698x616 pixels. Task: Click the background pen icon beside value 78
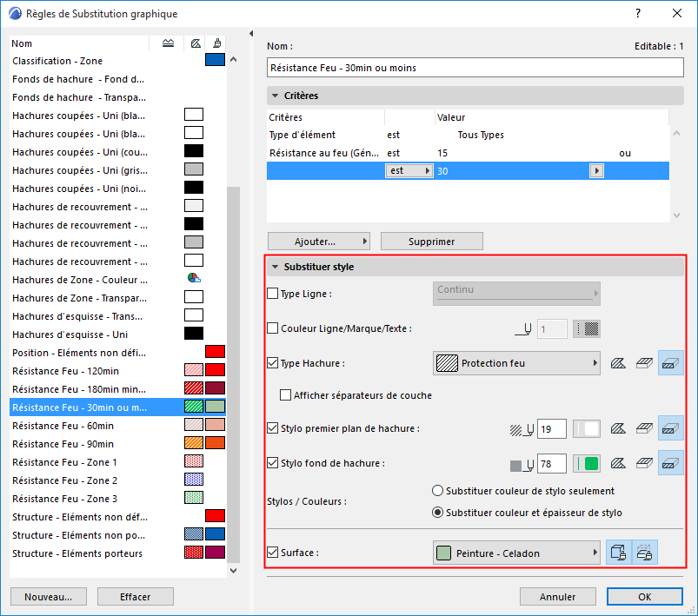pyautogui.click(x=522, y=464)
